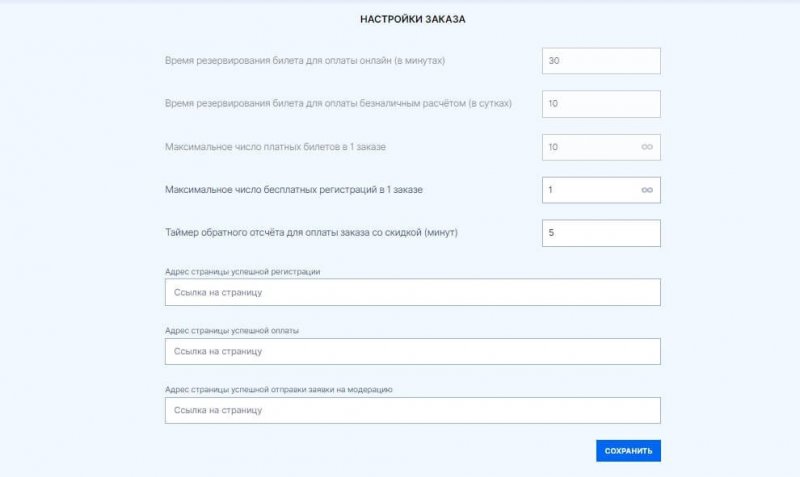Select the maximum paid tickets per order field
Image resolution: width=800 pixels, height=477 pixels.
coord(590,147)
